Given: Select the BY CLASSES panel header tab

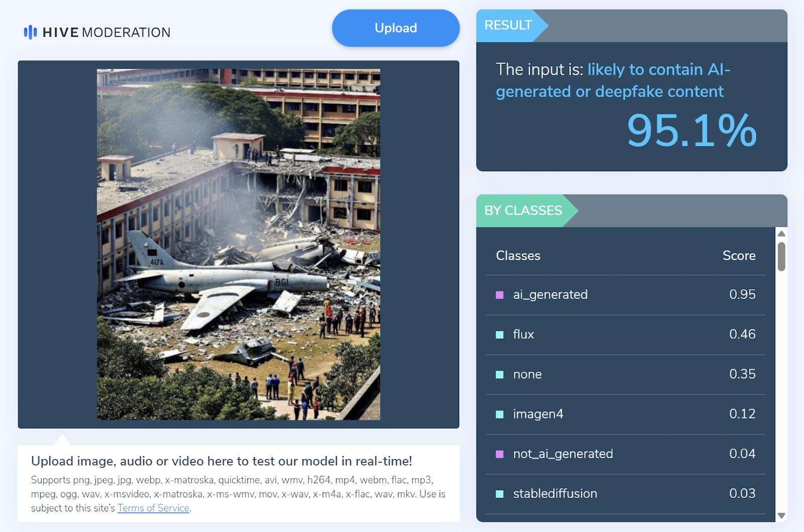Looking at the screenshot, I should [x=523, y=210].
